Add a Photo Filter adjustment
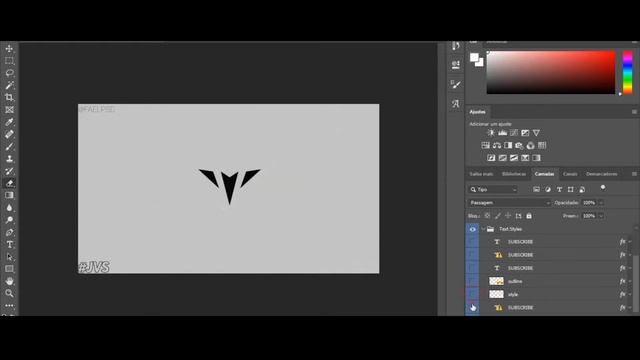Image resolution: width=640 pixels, height=360 pixels. [519, 145]
